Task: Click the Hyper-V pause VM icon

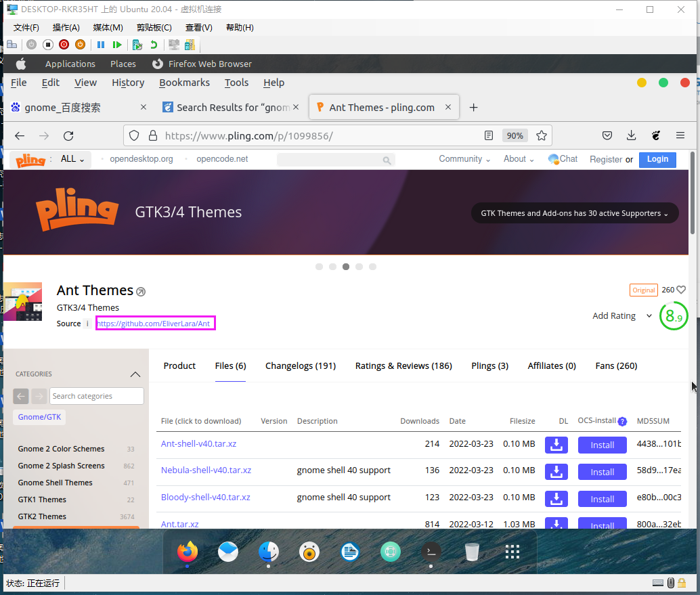Action: pos(101,45)
